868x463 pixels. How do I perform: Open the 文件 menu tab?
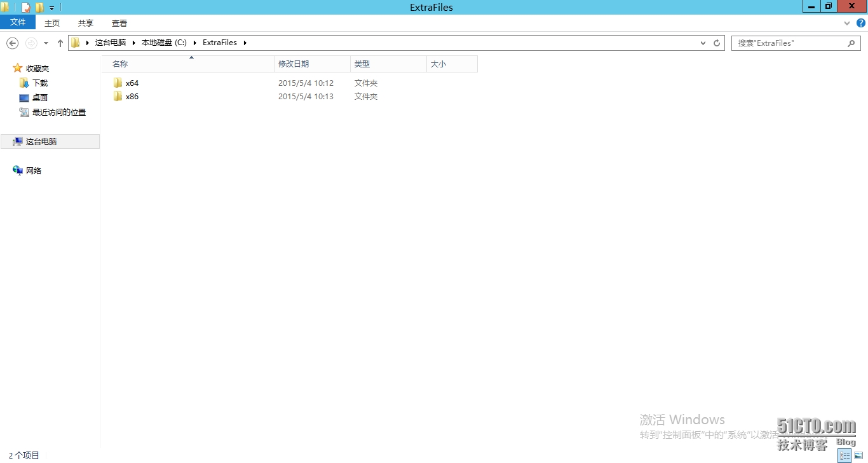point(18,22)
